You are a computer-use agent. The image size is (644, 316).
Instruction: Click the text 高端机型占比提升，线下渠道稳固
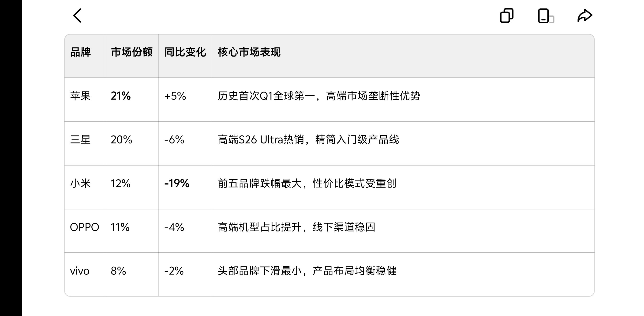tap(296, 227)
